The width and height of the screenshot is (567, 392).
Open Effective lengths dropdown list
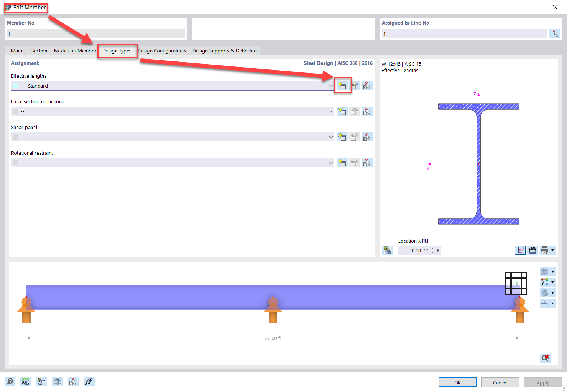(x=331, y=86)
